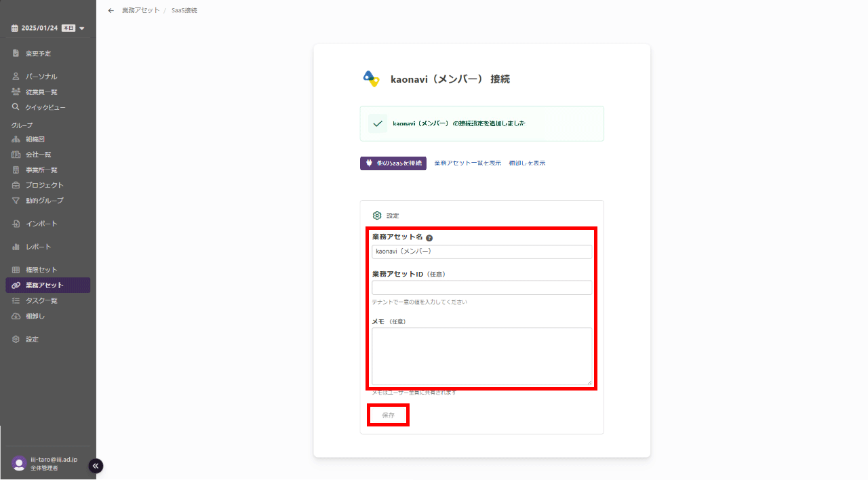Viewport: 868px width, 480px height.
Task: Click the kaonavi logo icon
Action: pos(371,79)
